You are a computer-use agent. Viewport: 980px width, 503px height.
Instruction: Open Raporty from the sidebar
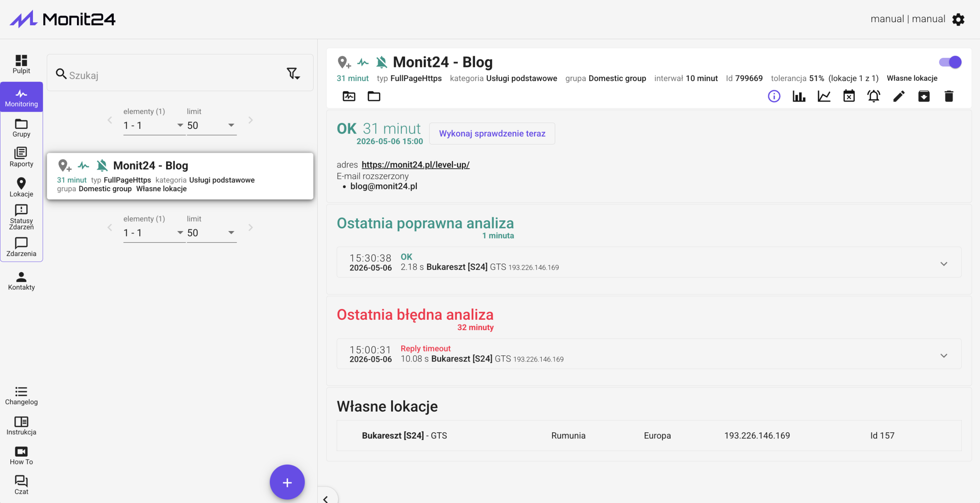point(21,158)
